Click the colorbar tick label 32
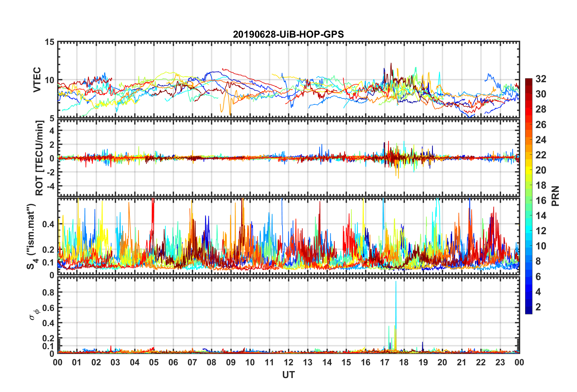This screenshot has width=577, height=392. click(x=541, y=79)
